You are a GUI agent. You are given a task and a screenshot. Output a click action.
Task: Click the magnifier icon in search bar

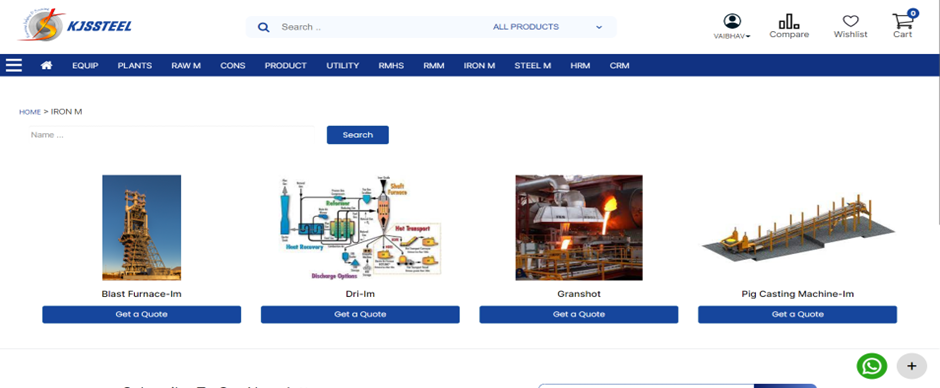[263, 27]
